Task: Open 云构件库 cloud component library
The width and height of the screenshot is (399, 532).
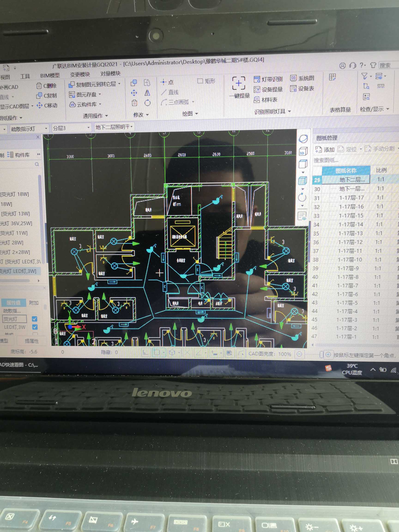Action: click(85, 104)
